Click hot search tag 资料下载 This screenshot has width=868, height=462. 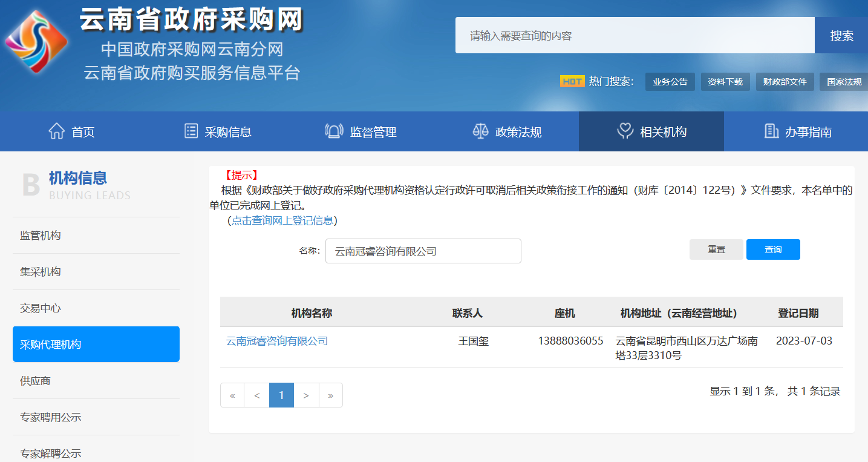725,82
